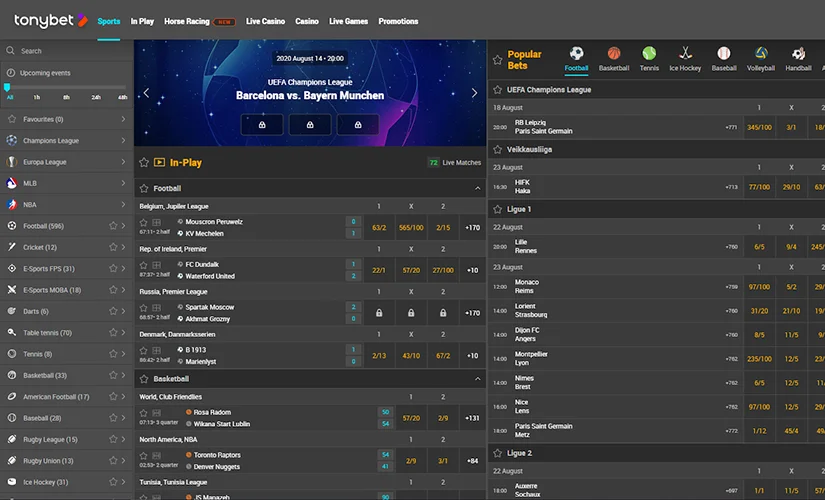Click the search magnifier icon

coord(11,51)
